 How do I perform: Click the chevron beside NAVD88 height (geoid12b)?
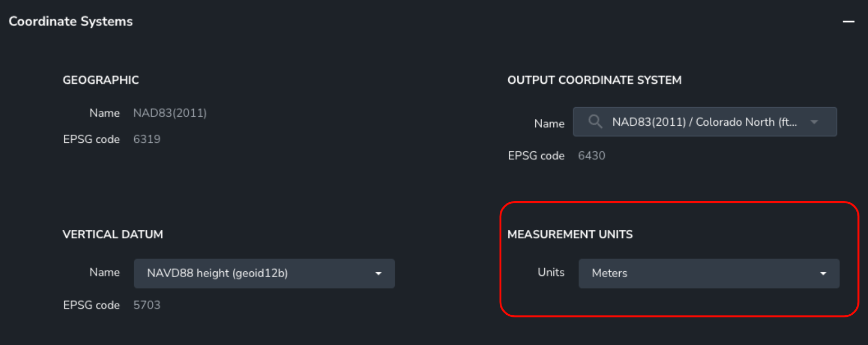point(378,273)
